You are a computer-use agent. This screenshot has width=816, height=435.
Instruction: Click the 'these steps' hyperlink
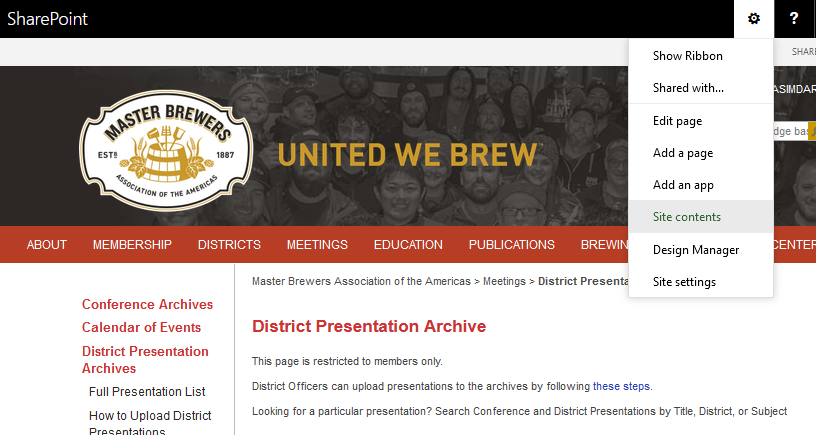621,386
